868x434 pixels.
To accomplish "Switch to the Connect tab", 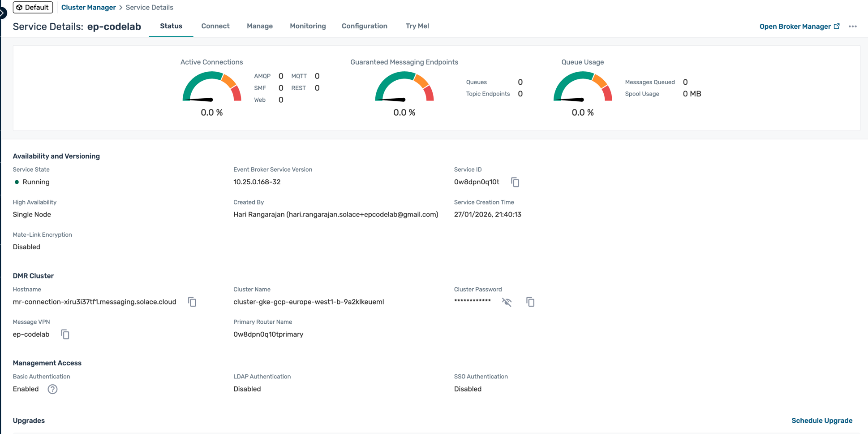I will 215,26.
